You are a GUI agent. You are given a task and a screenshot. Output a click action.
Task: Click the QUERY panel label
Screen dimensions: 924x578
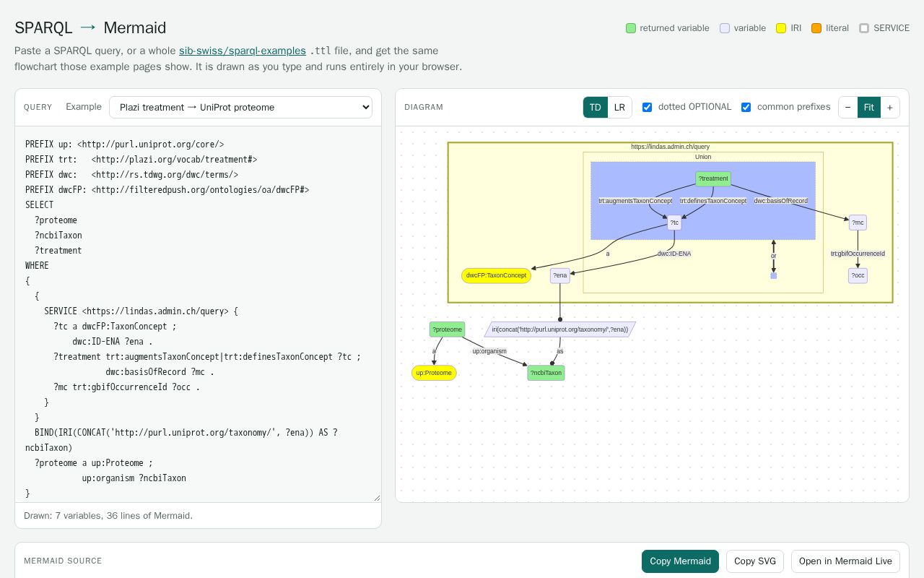click(38, 107)
